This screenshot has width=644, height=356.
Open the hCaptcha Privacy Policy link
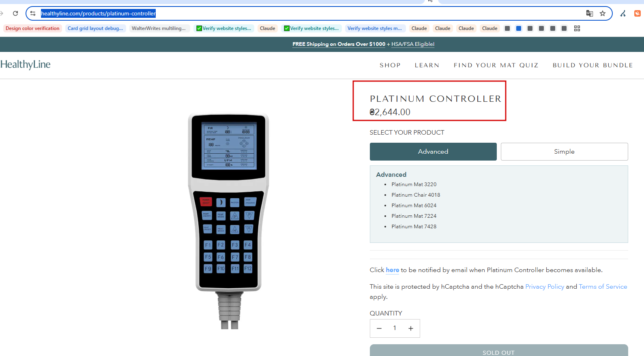[545, 287]
